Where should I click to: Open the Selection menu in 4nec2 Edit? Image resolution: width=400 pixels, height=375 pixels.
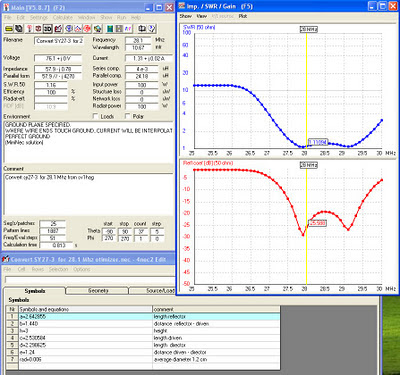[58, 269]
